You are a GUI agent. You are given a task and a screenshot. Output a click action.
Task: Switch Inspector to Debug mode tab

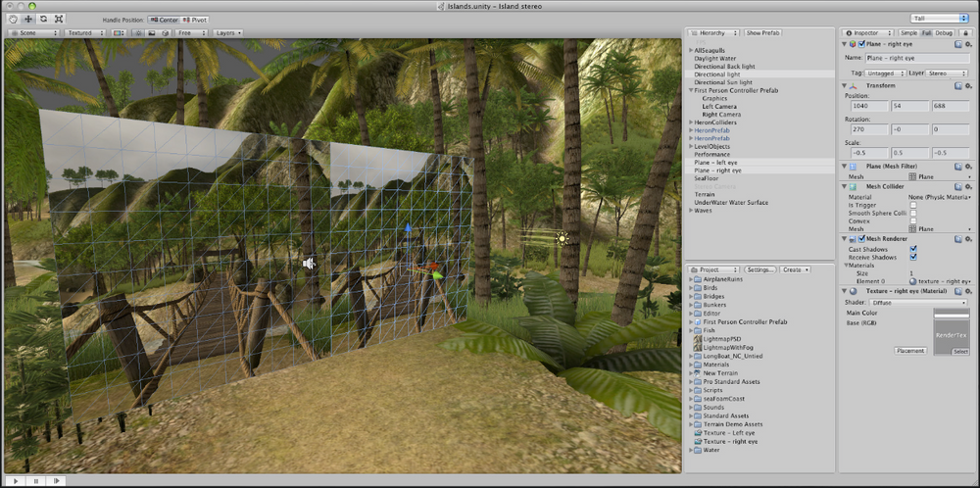pos(944,32)
